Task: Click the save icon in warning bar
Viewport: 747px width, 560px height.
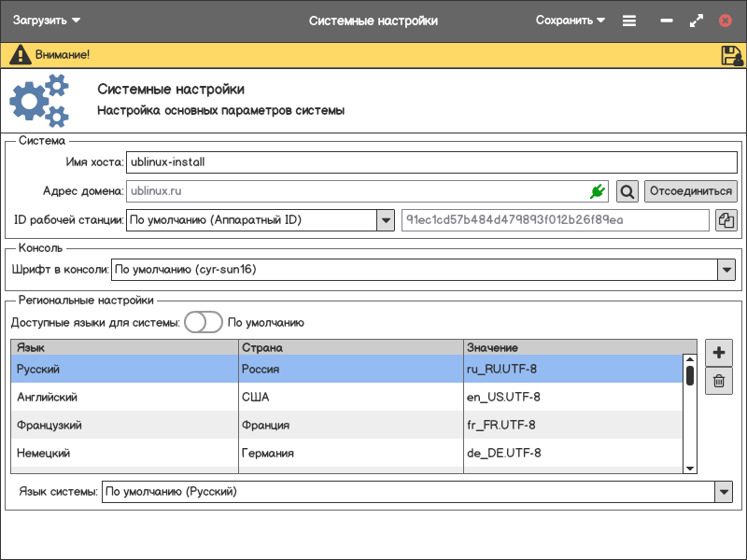Action: pyautogui.click(x=731, y=55)
